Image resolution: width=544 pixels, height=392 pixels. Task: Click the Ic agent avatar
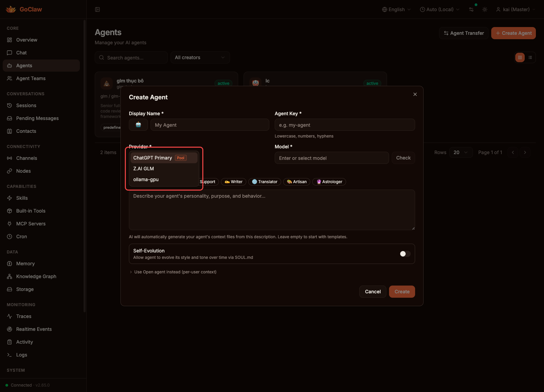pos(255,83)
